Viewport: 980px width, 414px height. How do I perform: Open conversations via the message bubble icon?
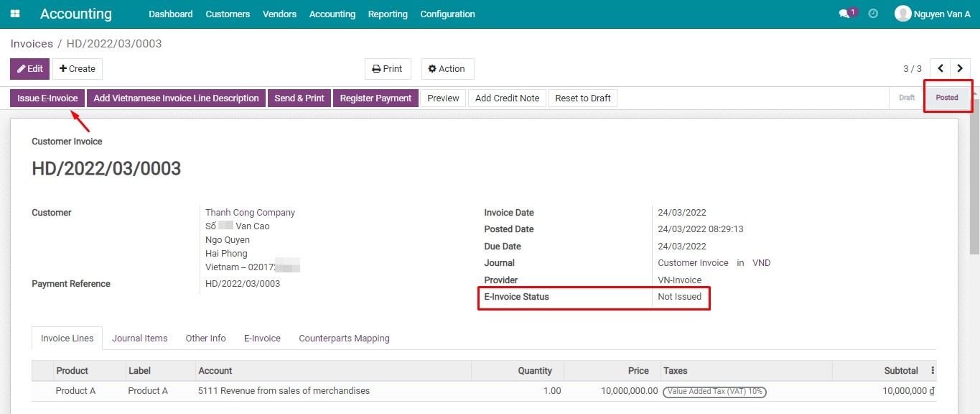(844, 12)
